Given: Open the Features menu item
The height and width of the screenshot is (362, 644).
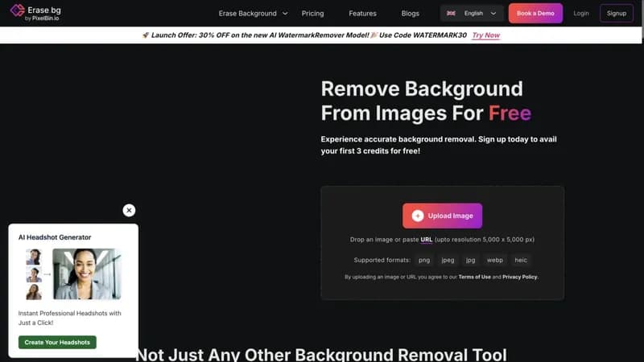Looking at the screenshot, I should pyautogui.click(x=363, y=14).
